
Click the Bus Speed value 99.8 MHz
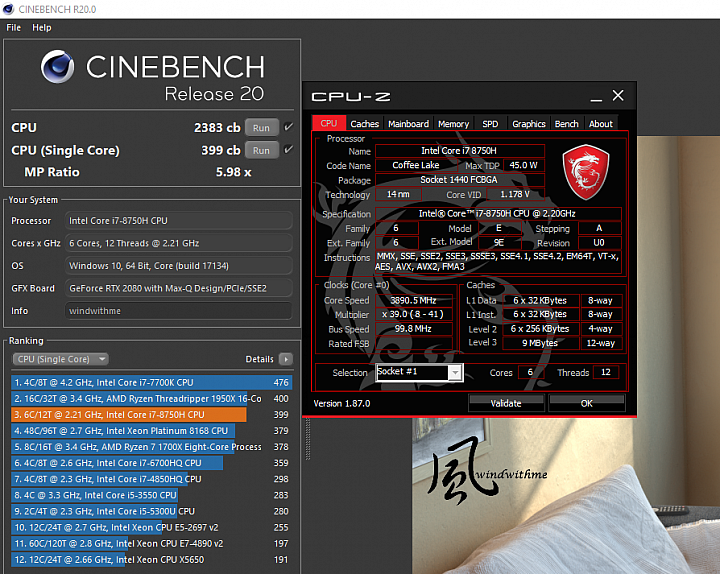pos(414,329)
